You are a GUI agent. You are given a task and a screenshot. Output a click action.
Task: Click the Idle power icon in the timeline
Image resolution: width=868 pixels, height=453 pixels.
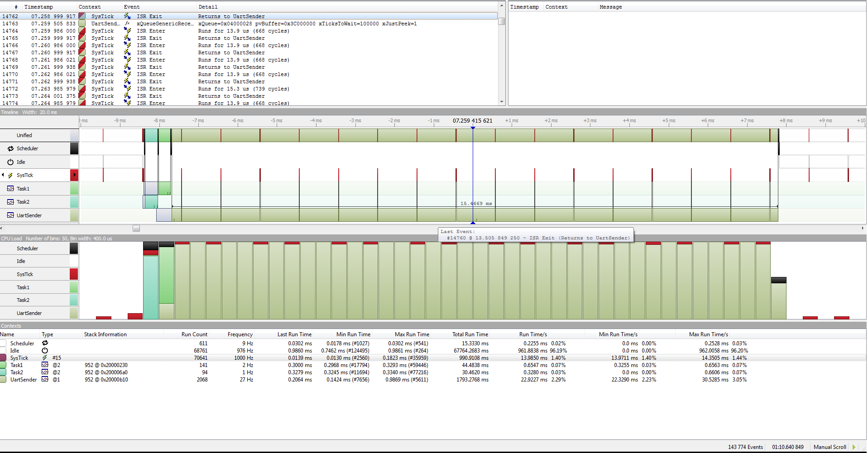pos(10,162)
